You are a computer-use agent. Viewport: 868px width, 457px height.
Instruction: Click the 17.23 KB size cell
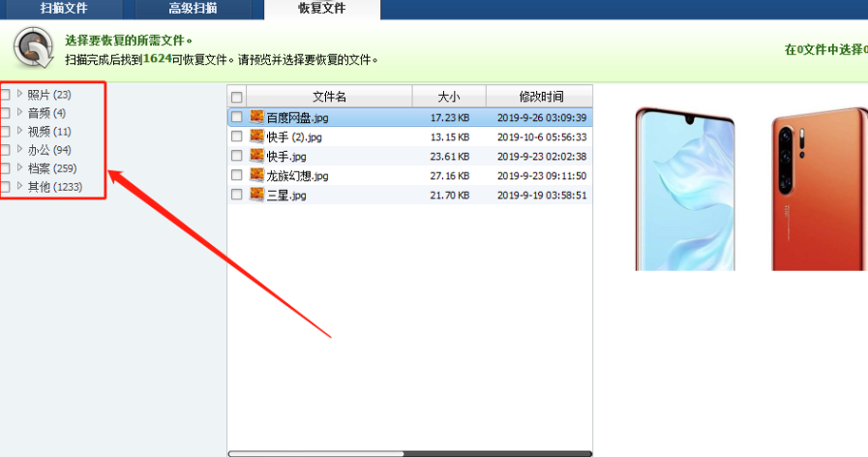pos(450,117)
